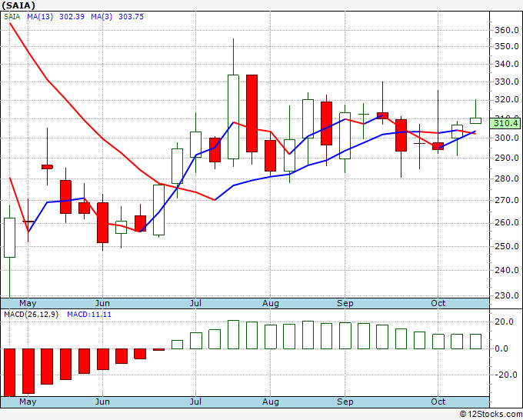
Task: Click the tallest red candlestick in late July
Action: [252, 113]
